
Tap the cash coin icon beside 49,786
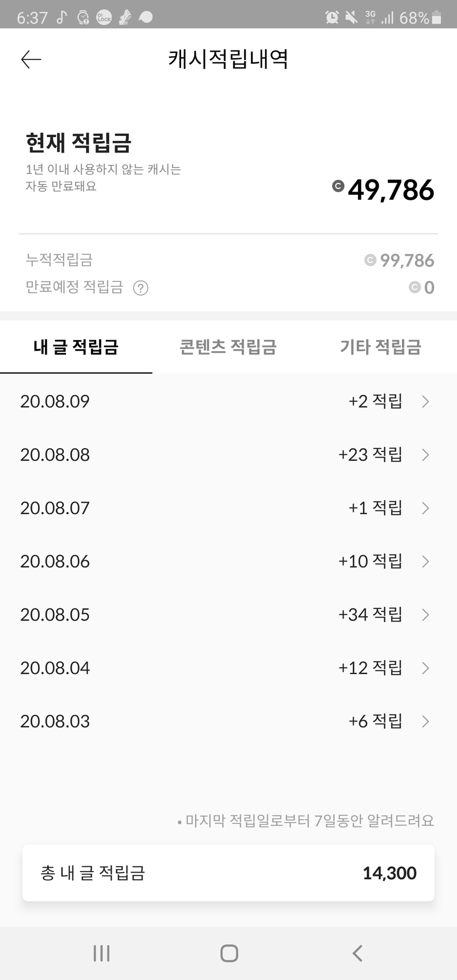338,186
